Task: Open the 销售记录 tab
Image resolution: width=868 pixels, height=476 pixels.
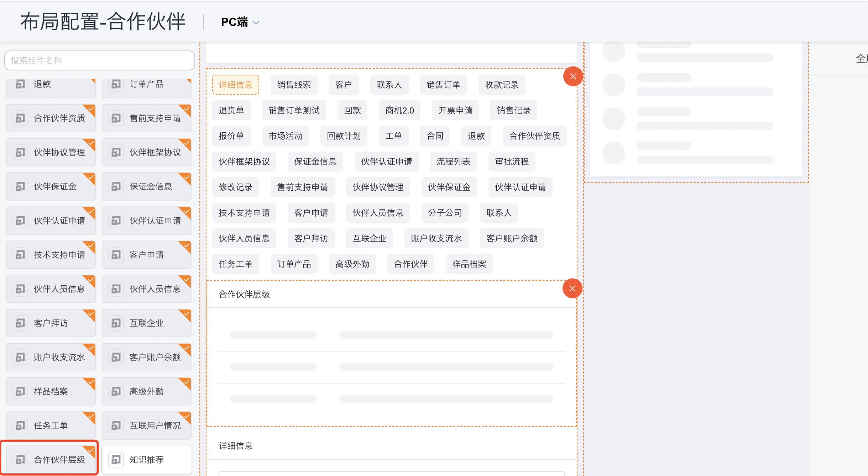Action: [x=514, y=110]
